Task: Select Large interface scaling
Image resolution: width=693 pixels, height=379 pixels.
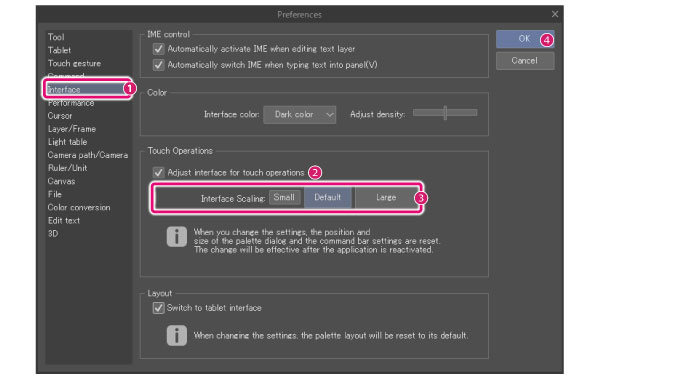Action: point(386,197)
